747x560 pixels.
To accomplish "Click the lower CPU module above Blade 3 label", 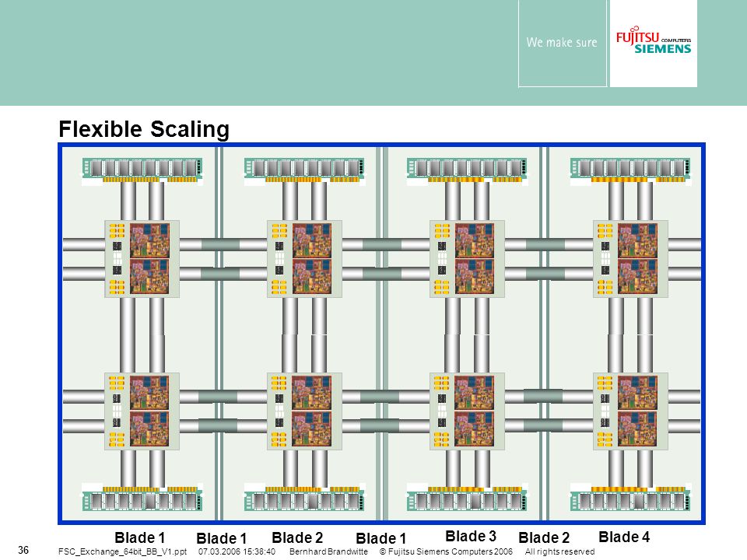I will pos(467,411).
